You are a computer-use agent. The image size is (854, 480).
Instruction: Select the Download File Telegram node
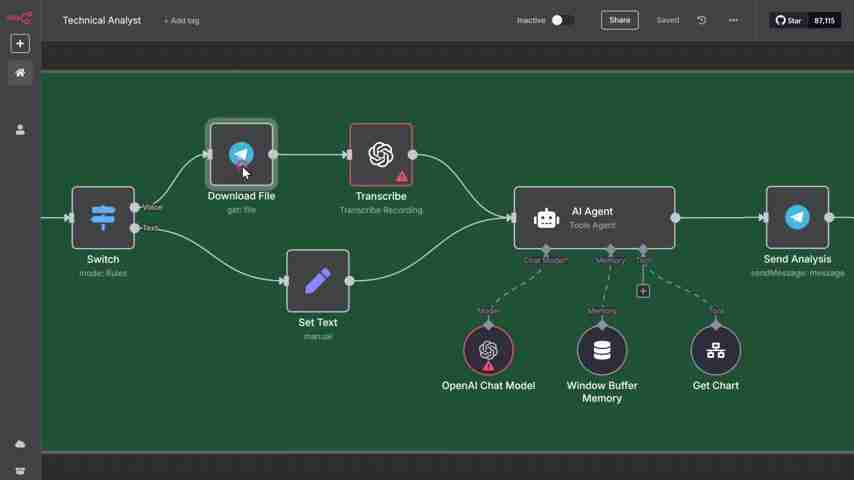pos(241,154)
